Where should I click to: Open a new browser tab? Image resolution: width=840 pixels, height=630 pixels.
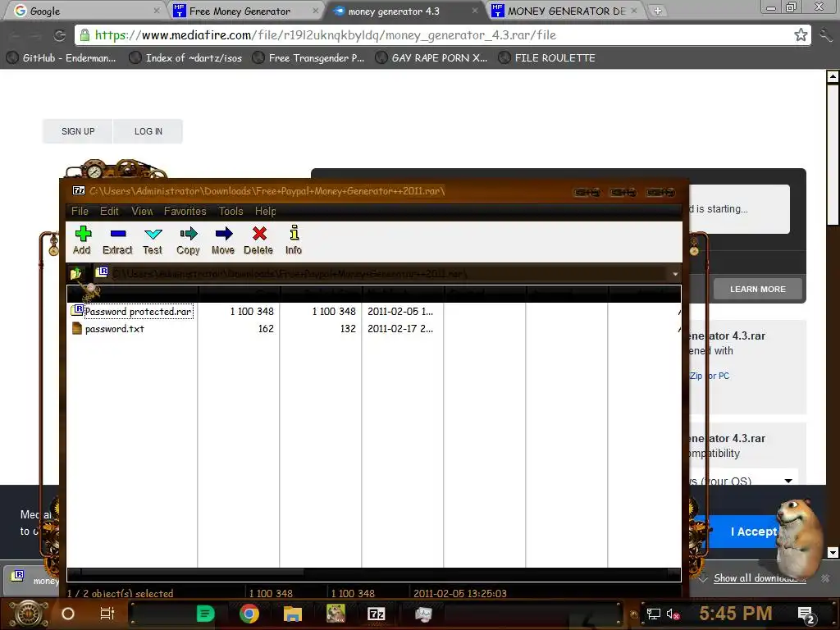point(657,11)
